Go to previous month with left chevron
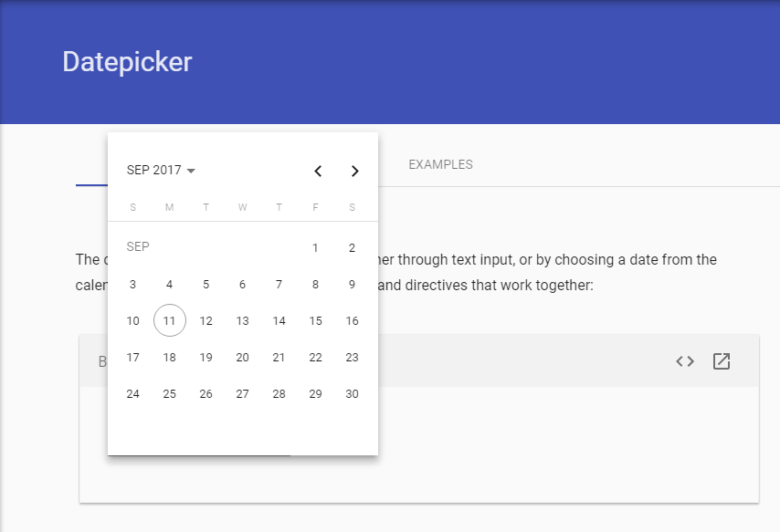 click(x=318, y=171)
